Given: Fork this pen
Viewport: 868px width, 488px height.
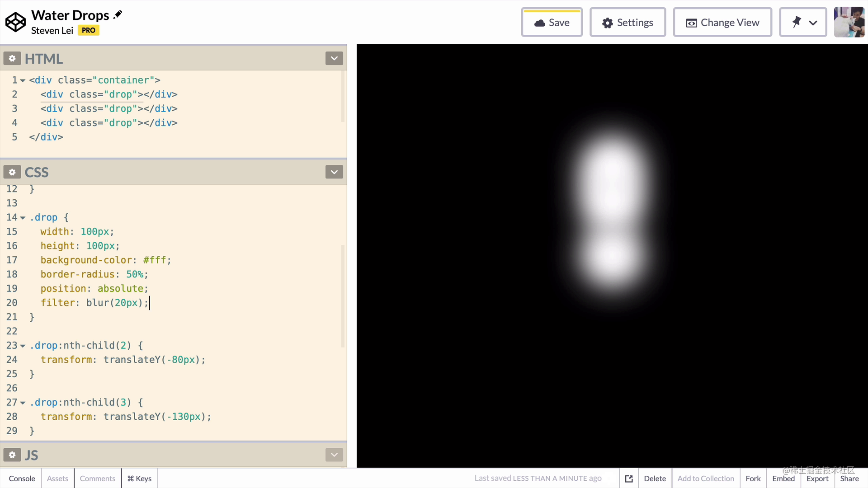Looking at the screenshot, I should (x=753, y=479).
